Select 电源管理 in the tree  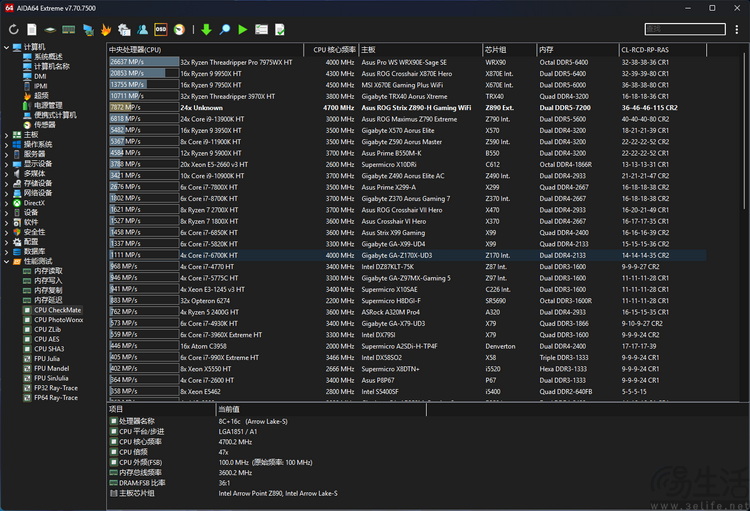pyautogui.click(x=48, y=105)
